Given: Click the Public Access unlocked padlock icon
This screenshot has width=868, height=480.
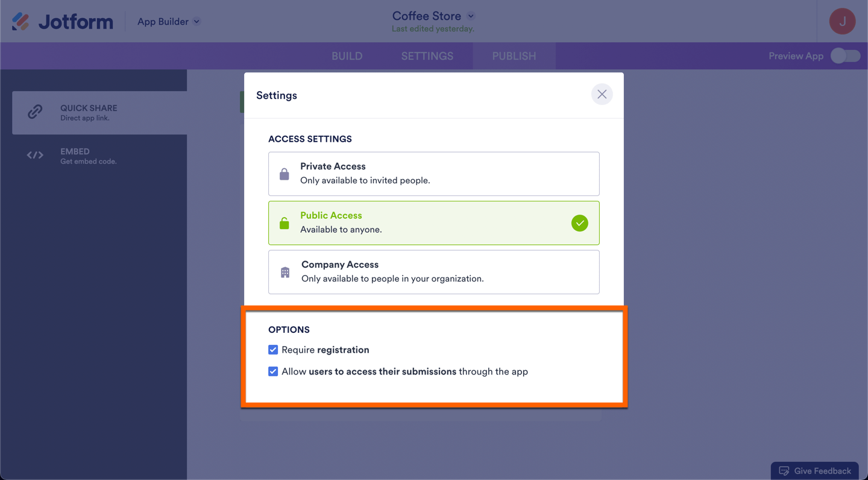Looking at the screenshot, I should coord(285,223).
